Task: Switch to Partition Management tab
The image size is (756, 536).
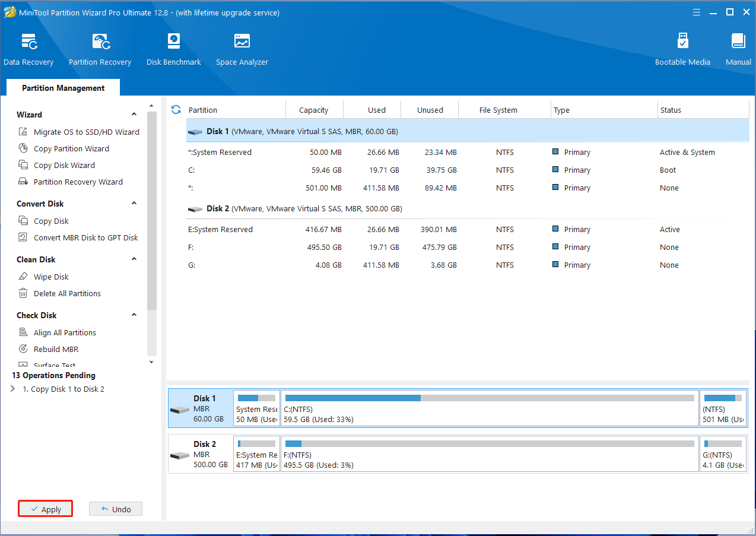Action: (63, 88)
